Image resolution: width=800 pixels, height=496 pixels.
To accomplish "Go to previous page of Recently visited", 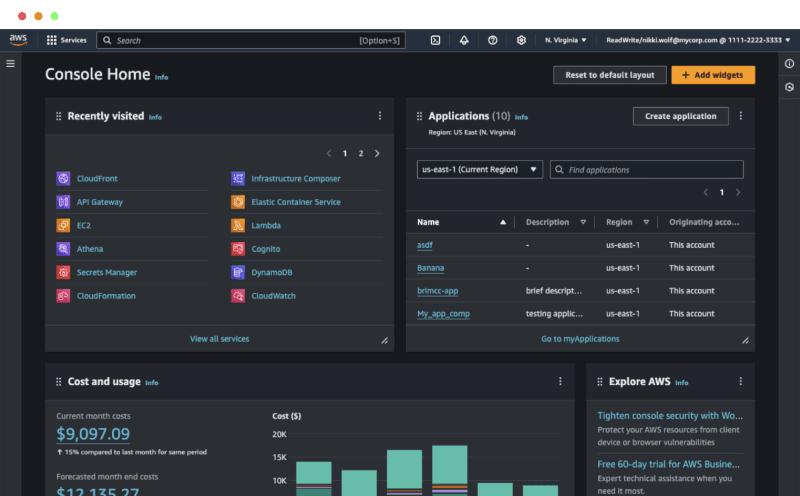I will [329, 154].
